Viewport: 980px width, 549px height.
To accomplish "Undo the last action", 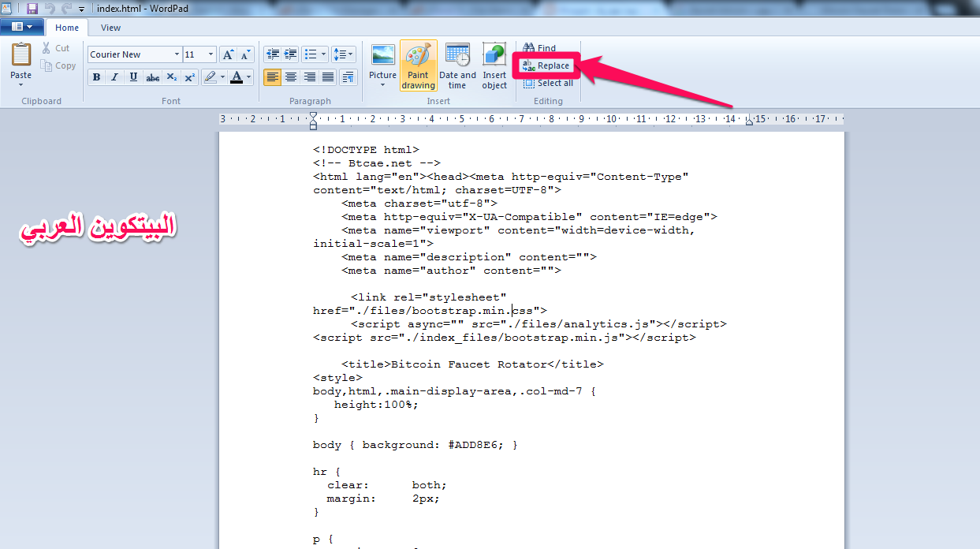I will click(x=50, y=8).
